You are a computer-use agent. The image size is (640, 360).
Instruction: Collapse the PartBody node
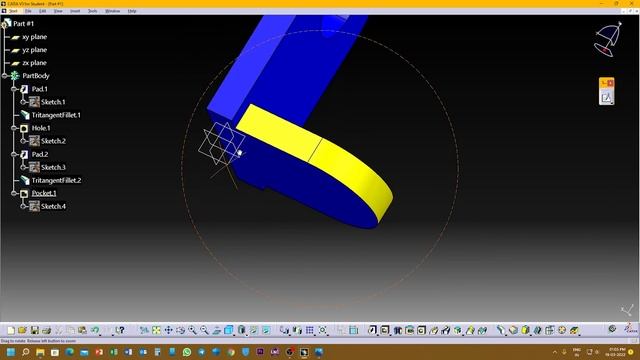click(x=4, y=76)
